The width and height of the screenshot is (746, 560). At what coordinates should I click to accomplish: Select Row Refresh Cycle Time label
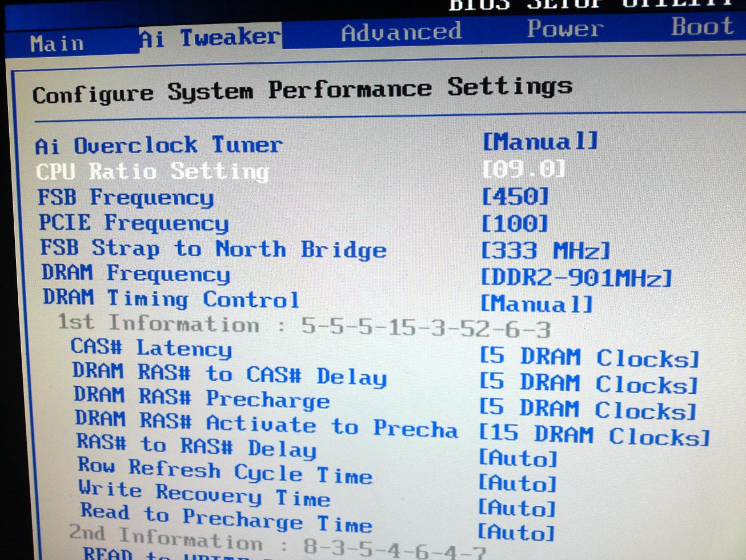(225, 471)
